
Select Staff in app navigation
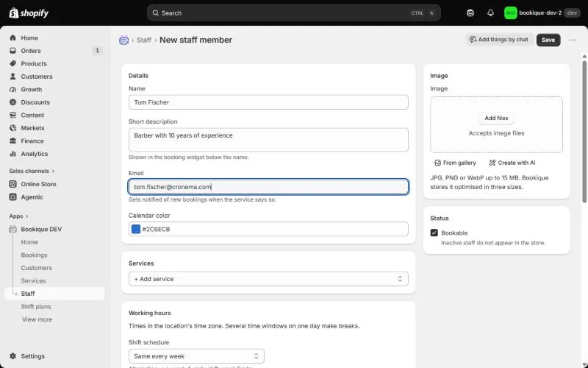tap(54, 294)
